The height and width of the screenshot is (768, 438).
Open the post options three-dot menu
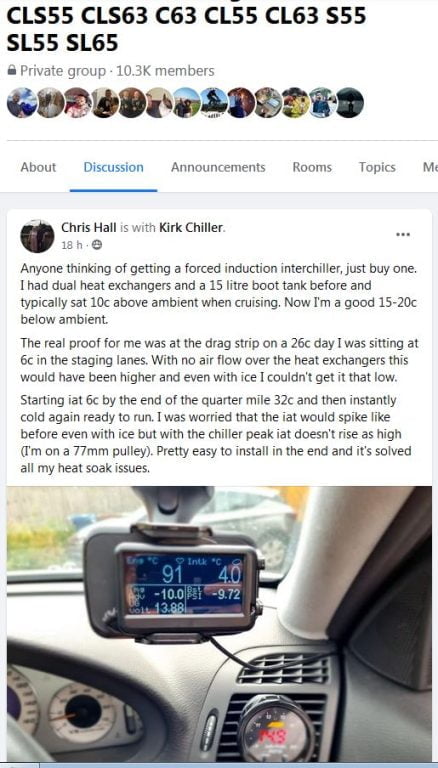[402, 234]
